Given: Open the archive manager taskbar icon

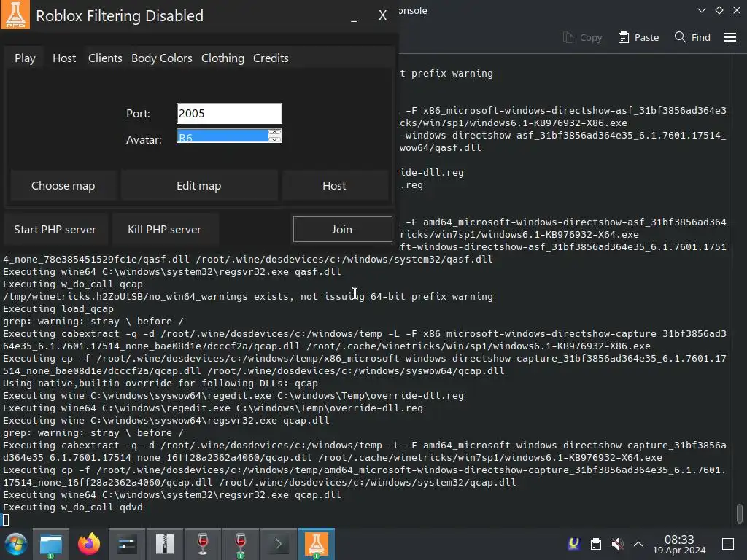Looking at the screenshot, I should [165, 544].
